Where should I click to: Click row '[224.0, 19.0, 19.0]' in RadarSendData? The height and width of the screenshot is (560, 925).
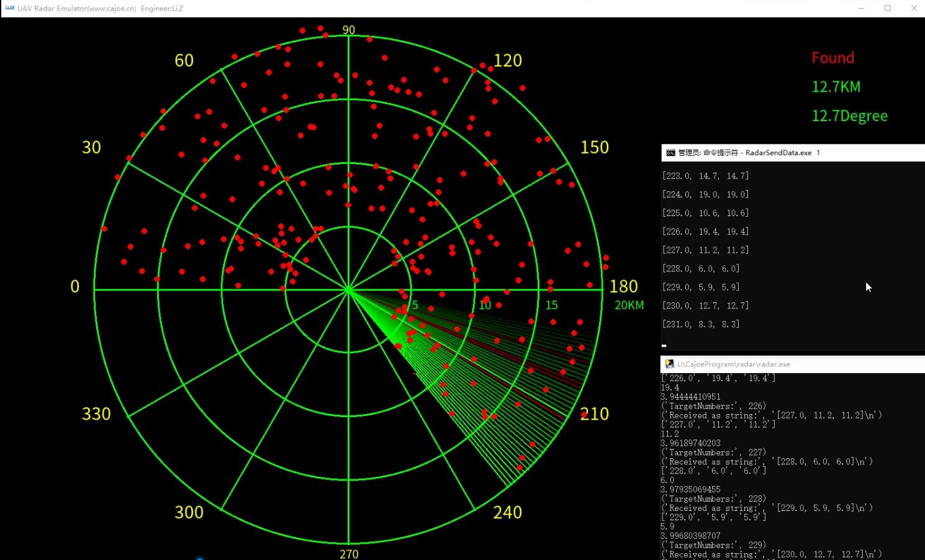click(705, 194)
